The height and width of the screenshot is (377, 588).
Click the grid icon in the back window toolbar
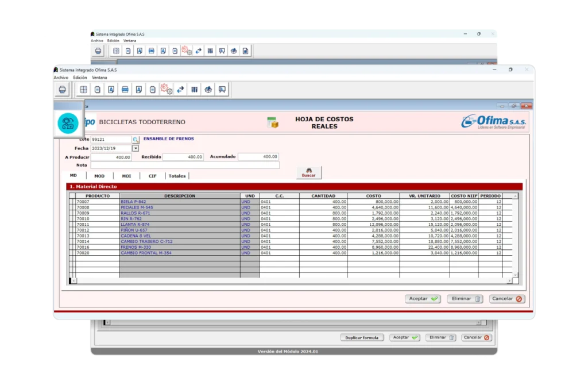(116, 51)
